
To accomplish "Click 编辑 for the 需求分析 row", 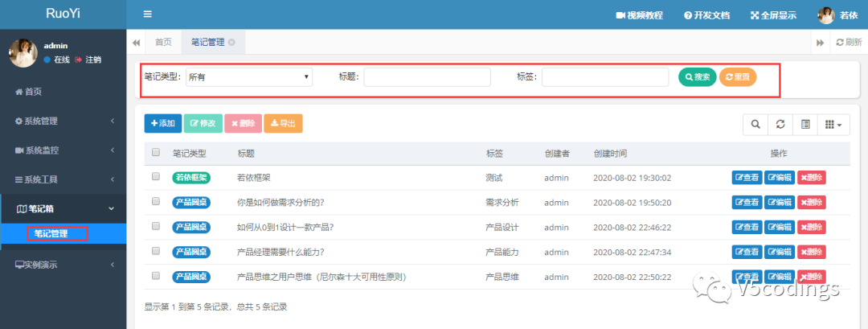I will (780, 203).
